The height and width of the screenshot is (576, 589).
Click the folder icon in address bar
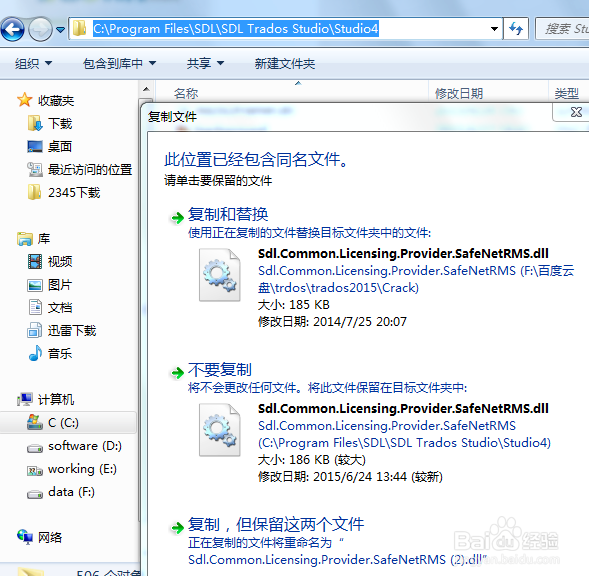coord(79,29)
